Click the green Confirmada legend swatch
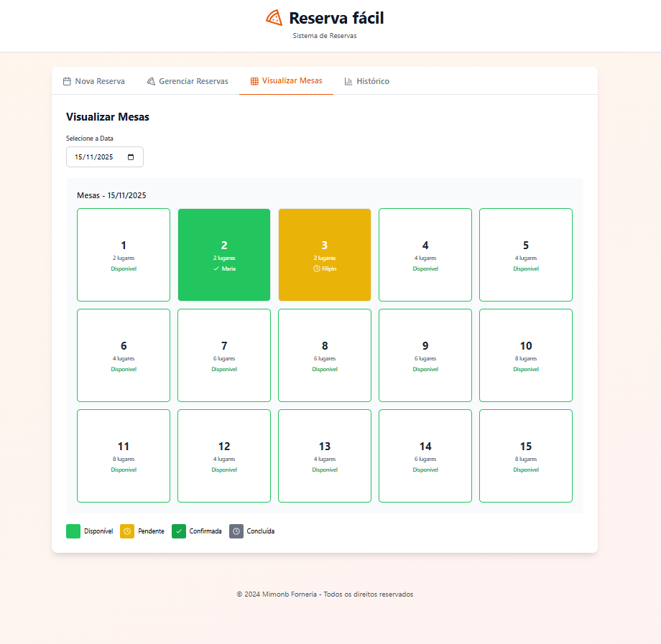Image resolution: width=661 pixels, height=644 pixels. (x=179, y=531)
